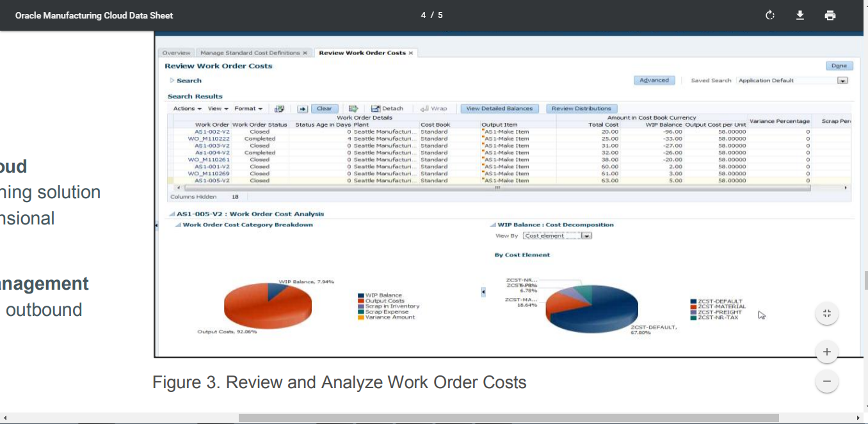868x424 pixels.
Task: Open the Format menu
Action: (x=248, y=109)
